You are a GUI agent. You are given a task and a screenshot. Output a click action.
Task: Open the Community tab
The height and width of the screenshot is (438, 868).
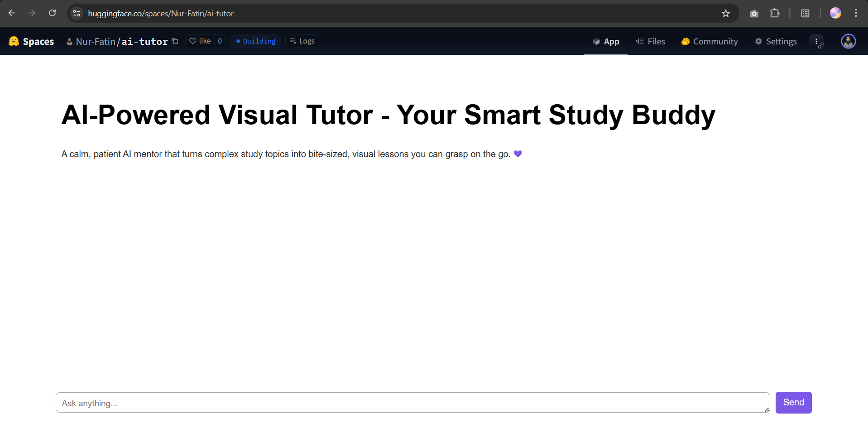coord(710,42)
